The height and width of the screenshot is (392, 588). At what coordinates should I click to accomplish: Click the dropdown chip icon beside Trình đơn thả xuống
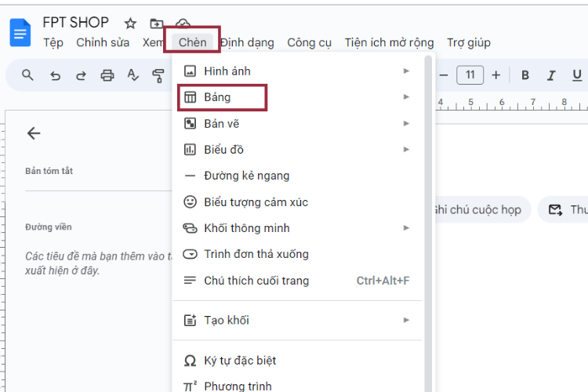coord(190,254)
